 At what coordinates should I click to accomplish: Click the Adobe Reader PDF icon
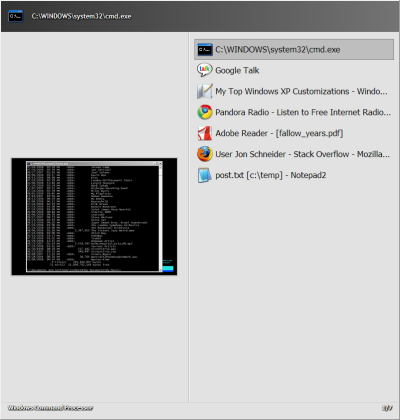(204, 133)
